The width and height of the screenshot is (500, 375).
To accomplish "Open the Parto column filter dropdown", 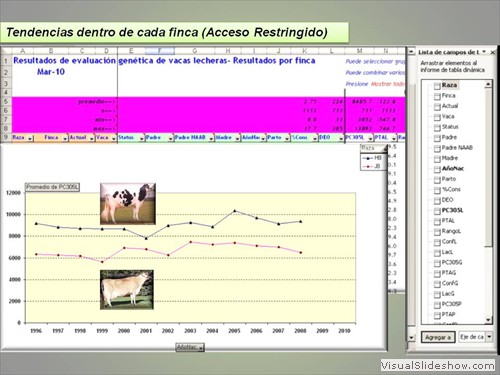I will coord(287,138).
